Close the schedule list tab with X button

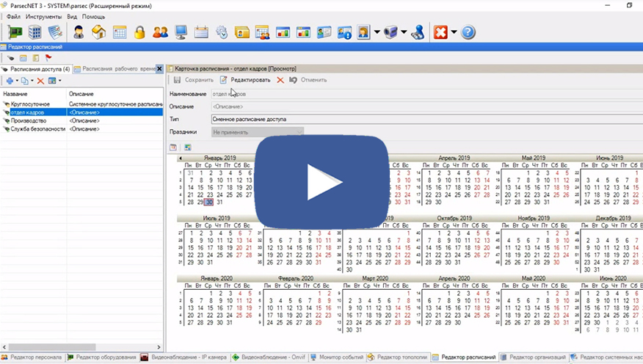tap(159, 69)
